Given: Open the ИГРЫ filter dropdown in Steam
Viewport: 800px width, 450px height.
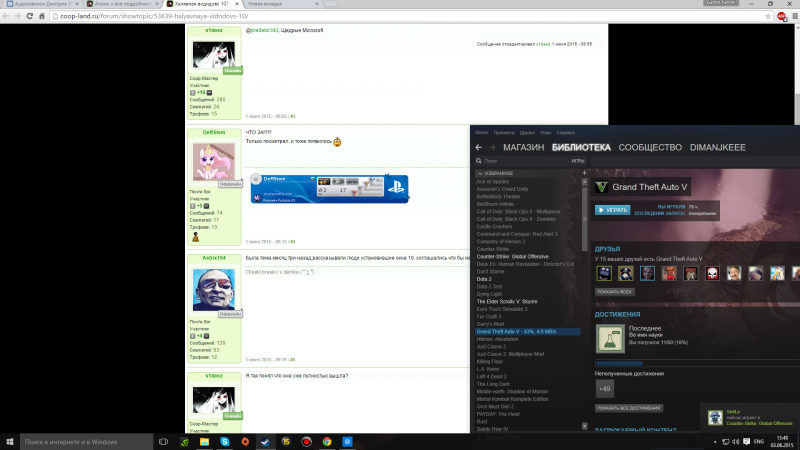Looking at the screenshot, I should [x=578, y=161].
